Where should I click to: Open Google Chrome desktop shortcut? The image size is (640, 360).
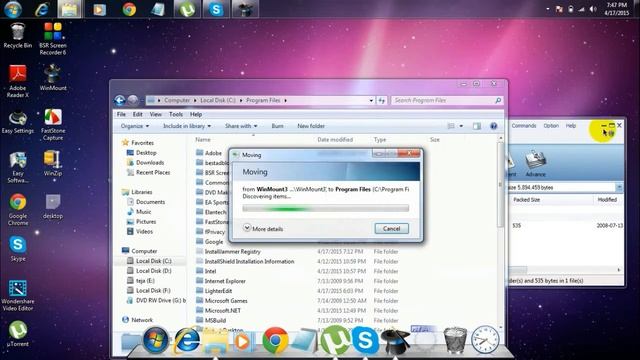18,209
